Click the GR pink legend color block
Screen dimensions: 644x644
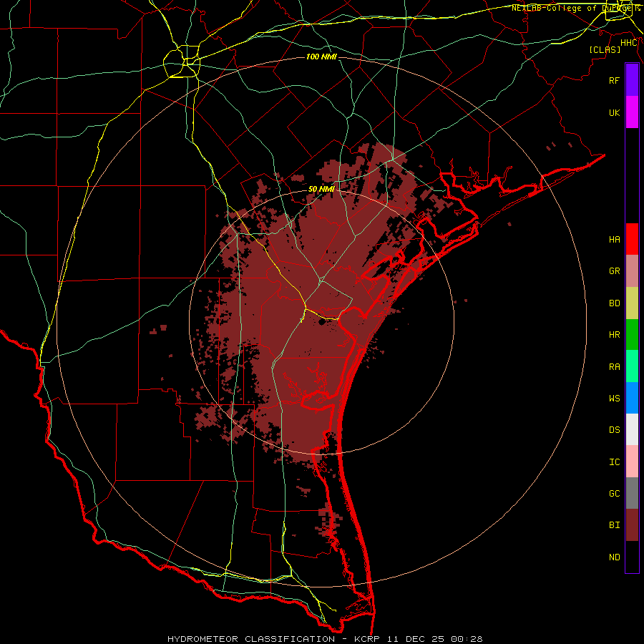tap(632, 271)
